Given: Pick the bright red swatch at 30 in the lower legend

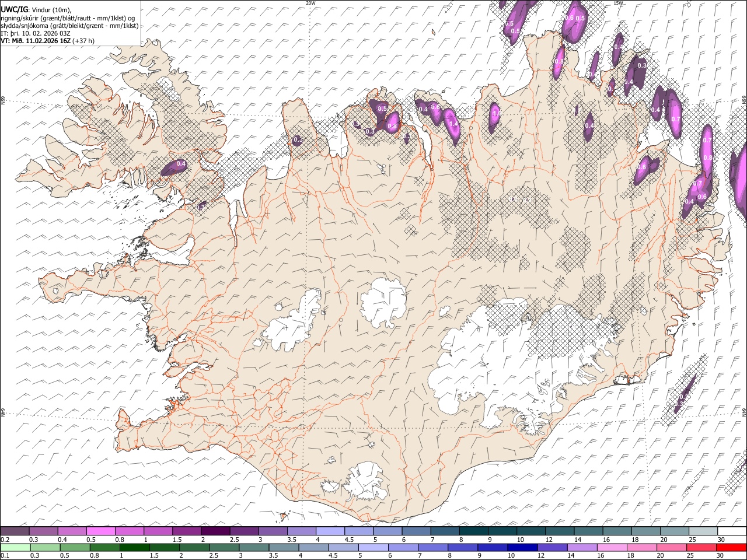Looking at the screenshot, I should [x=731, y=548].
